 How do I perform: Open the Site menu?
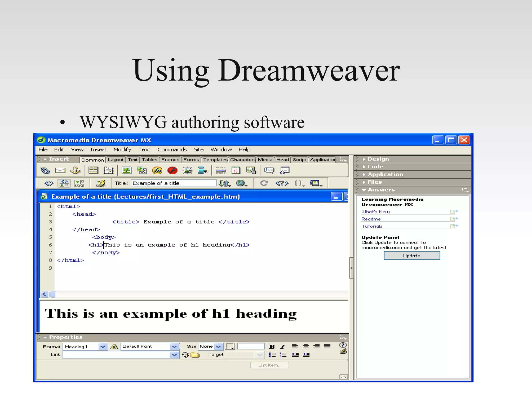click(x=198, y=150)
